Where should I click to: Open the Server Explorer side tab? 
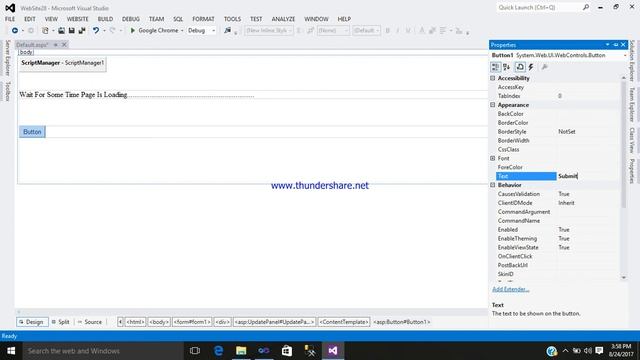[x=7, y=58]
